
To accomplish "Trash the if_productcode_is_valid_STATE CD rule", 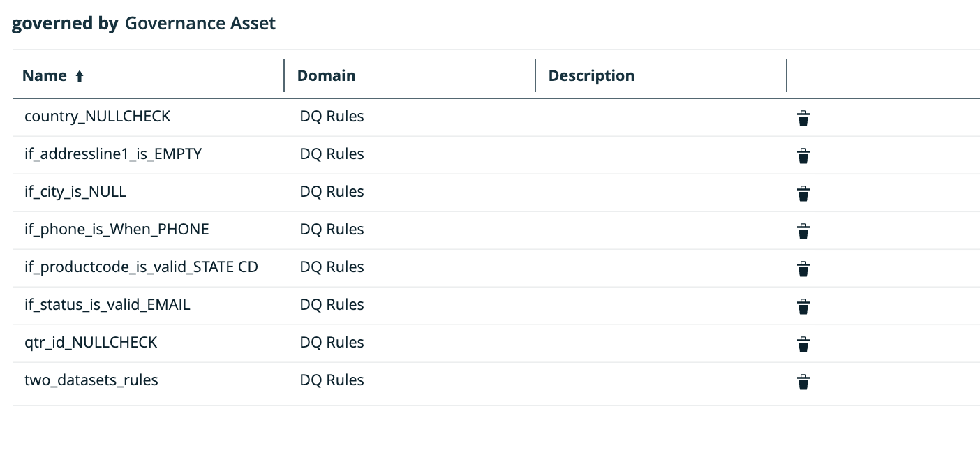I will (803, 269).
